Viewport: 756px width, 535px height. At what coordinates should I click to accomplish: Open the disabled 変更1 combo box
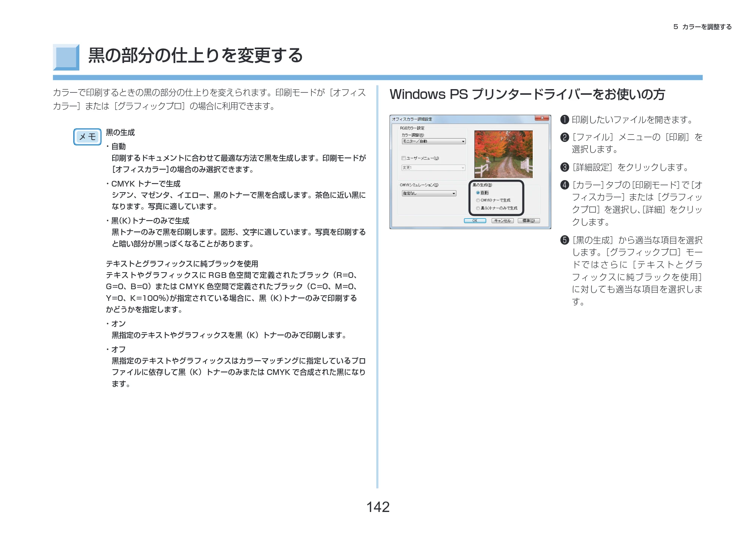[433, 168]
